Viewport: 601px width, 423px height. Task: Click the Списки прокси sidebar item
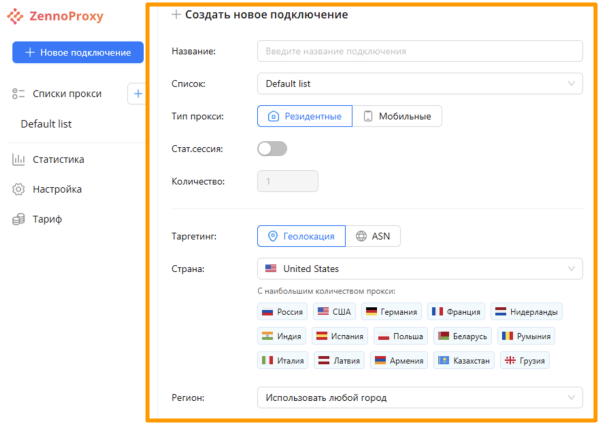point(66,94)
